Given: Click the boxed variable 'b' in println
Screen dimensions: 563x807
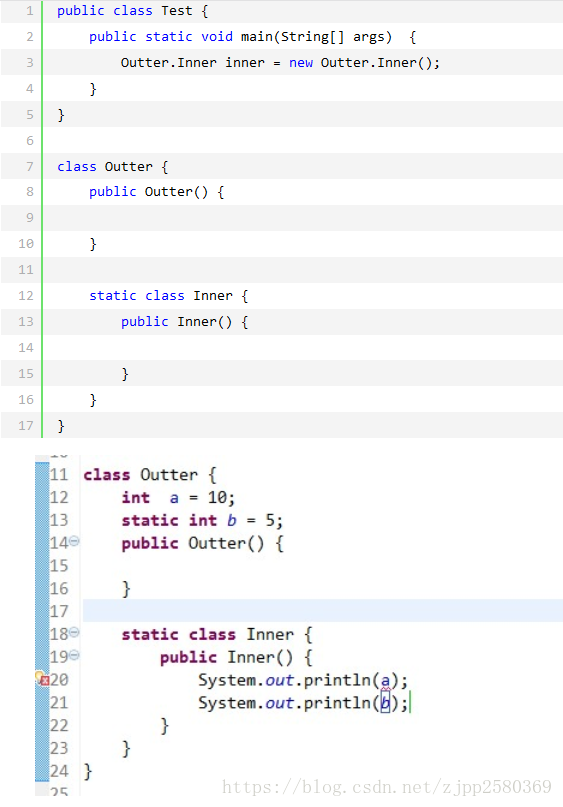Looking at the screenshot, I should pos(385,703).
